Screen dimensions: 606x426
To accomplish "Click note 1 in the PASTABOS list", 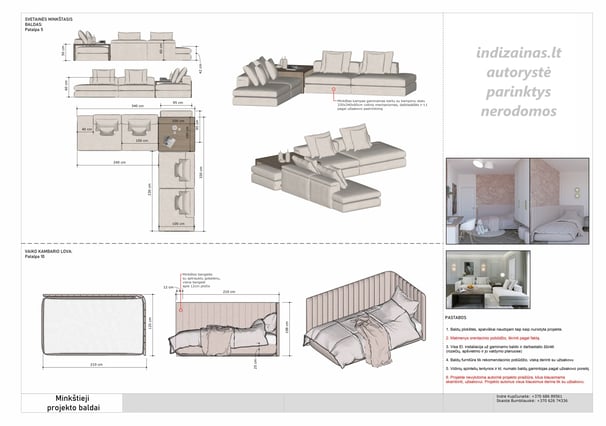I will 504,329.
